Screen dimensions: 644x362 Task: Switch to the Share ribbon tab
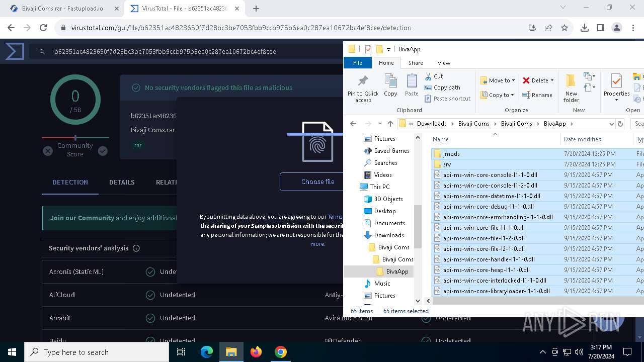416,63
